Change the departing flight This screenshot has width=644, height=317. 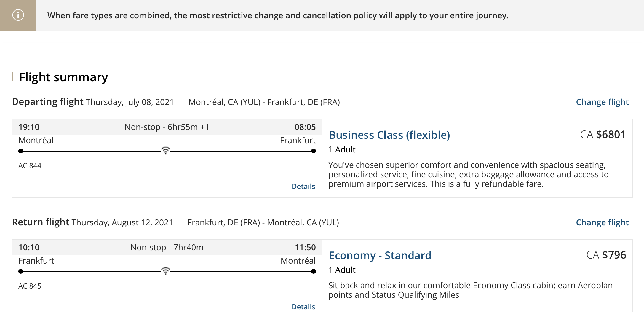coord(602,102)
